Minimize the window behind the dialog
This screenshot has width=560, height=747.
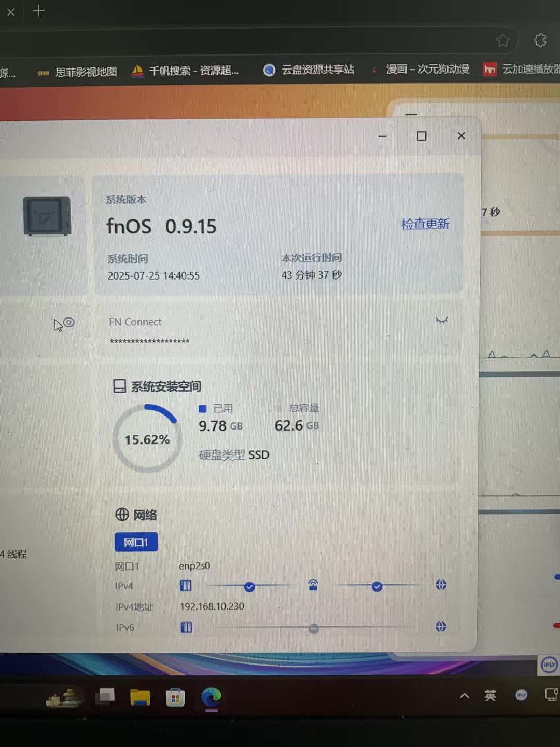[411, 114]
